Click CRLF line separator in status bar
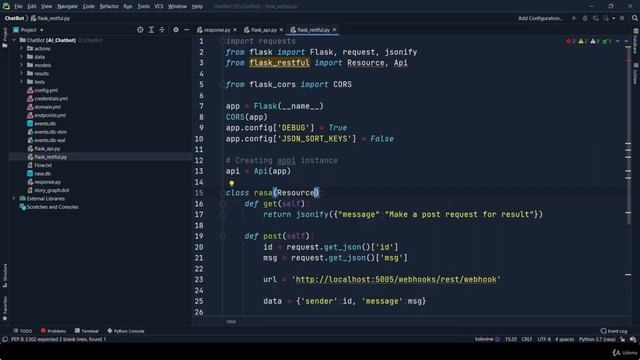The width and height of the screenshot is (640, 360). [x=527, y=339]
